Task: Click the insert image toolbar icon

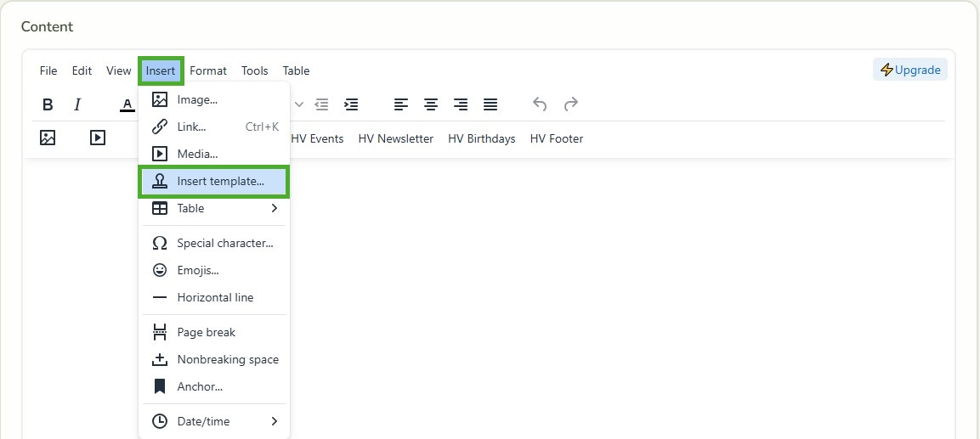Action: [x=48, y=138]
